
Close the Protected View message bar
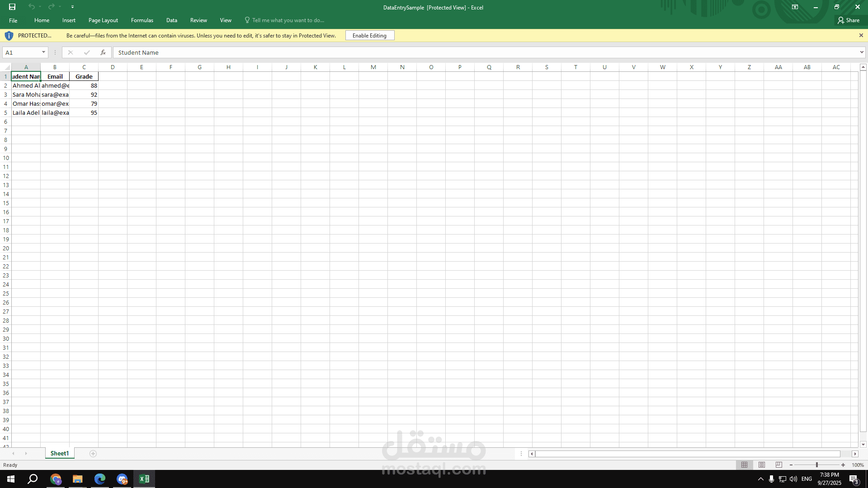point(861,35)
